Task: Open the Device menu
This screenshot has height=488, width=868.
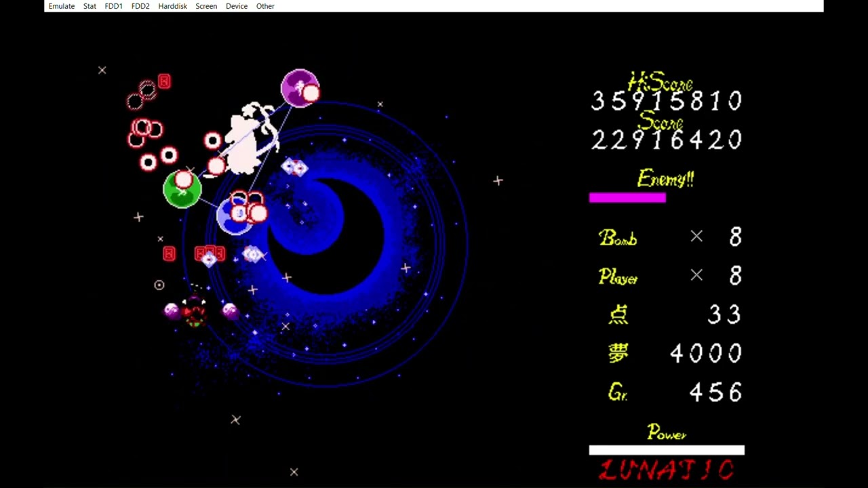Action: tap(236, 6)
